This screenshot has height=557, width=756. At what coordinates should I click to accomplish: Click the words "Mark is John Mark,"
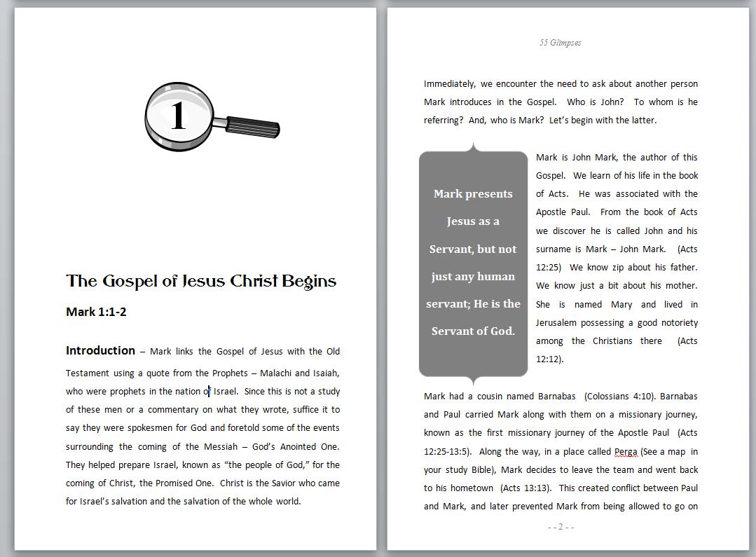pyautogui.click(x=577, y=157)
